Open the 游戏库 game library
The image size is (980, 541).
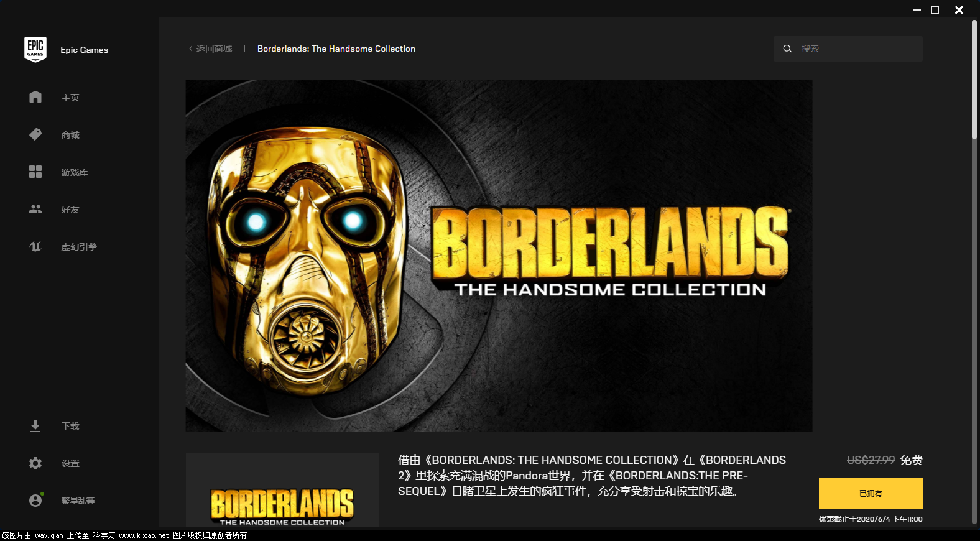point(75,172)
